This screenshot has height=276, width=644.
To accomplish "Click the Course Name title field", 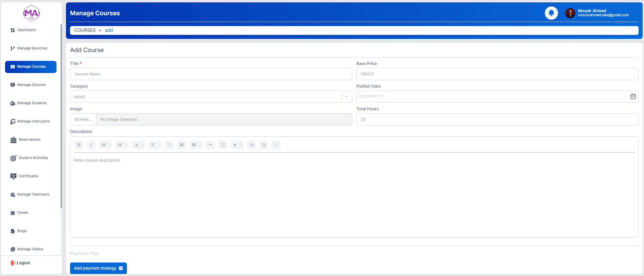I will click(x=211, y=74).
